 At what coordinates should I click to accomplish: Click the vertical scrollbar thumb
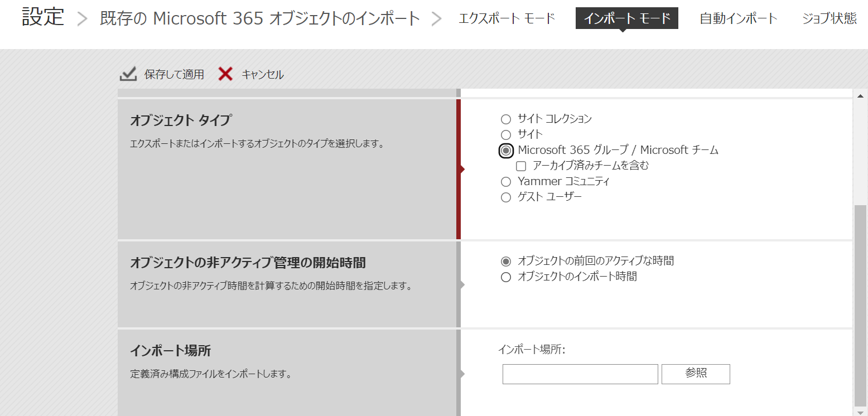pos(860,306)
